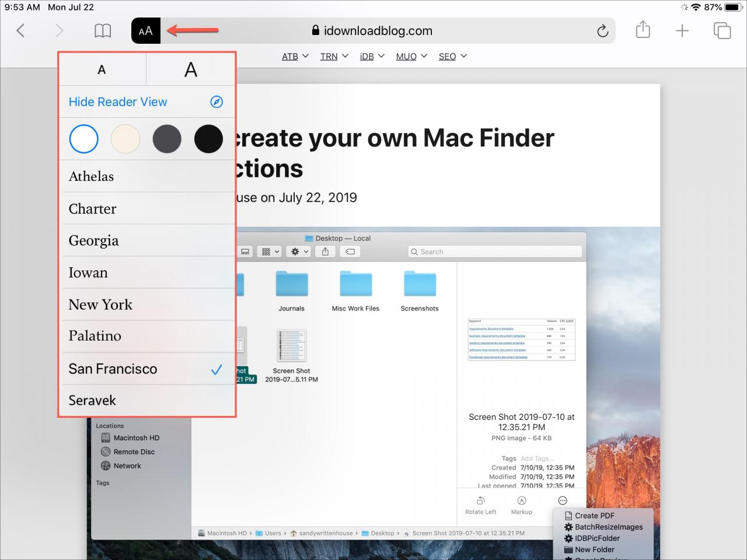
Task: Select Remote Disc in Finder sidebar
Action: 128,452
